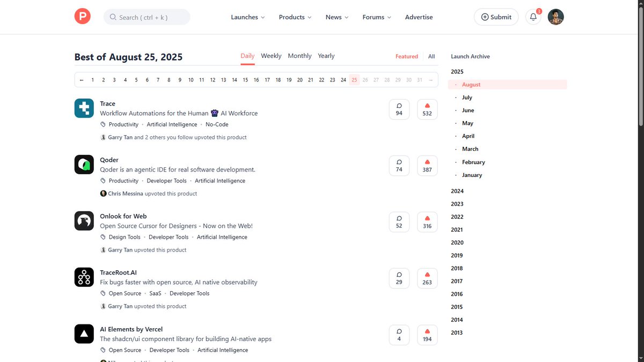Click the Submit button
The image size is (644, 362).
(x=496, y=17)
